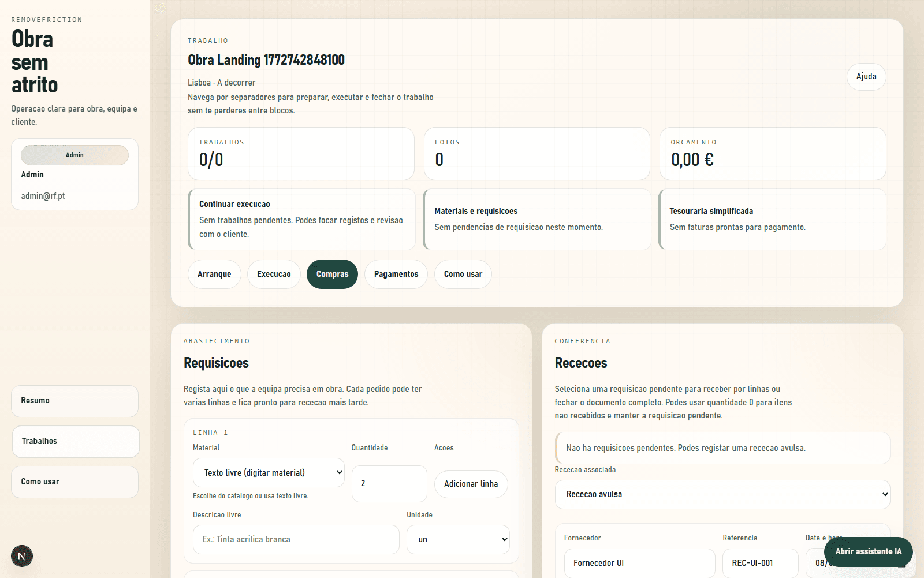Screen dimensions: 924x578
Task: Expand the Unidade dropdown
Action: (x=457, y=540)
